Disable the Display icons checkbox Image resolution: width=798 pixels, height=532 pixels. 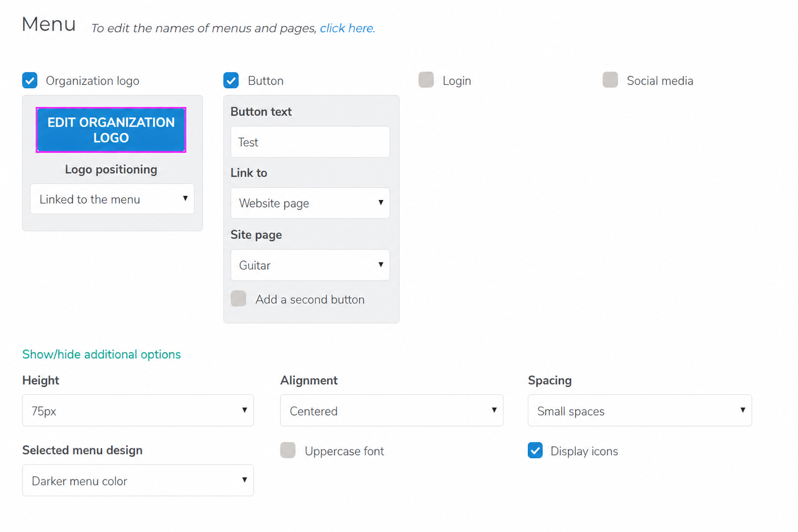point(536,450)
